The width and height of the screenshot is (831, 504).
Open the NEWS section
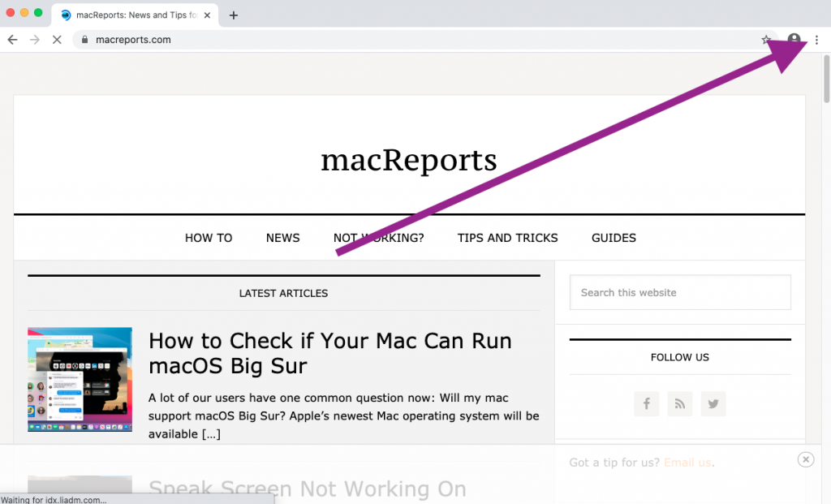pos(283,238)
